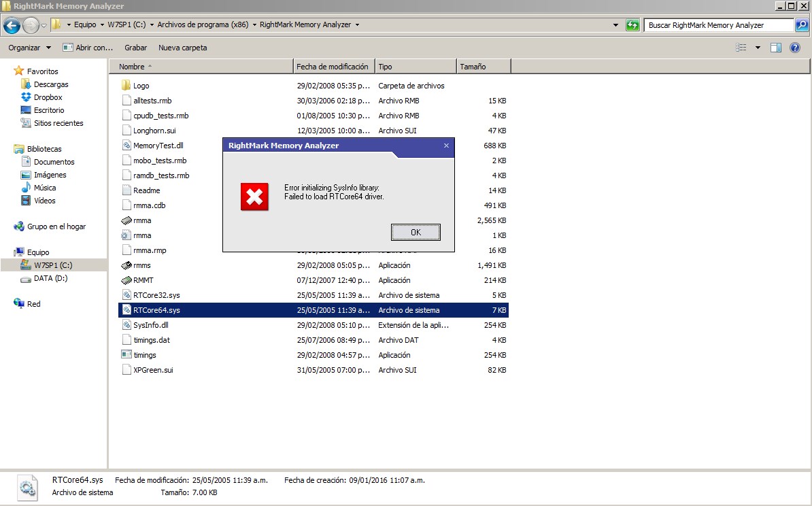Viewport: 812px width, 506px height.
Task: Expand Equipo breadcrumb dropdown arrow
Action: point(102,25)
